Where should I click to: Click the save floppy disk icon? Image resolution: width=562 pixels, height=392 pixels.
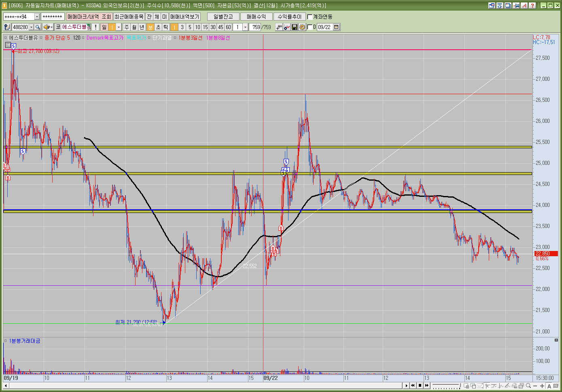pyautogui.click(x=295, y=27)
